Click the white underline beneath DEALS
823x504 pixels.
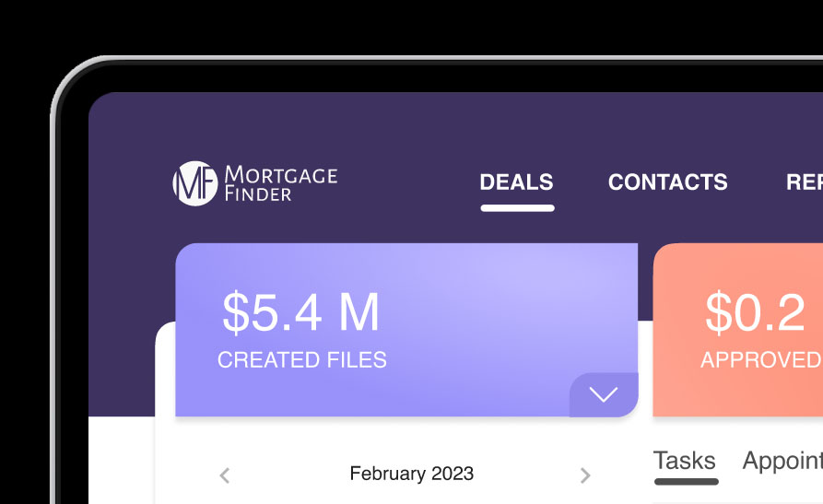coord(518,208)
